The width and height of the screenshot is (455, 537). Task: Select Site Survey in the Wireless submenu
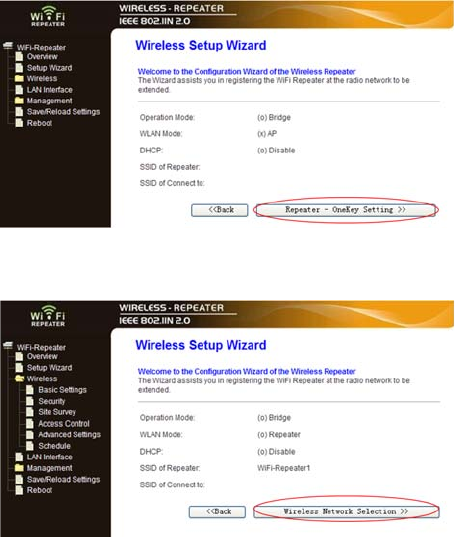[x=57, y=412]
